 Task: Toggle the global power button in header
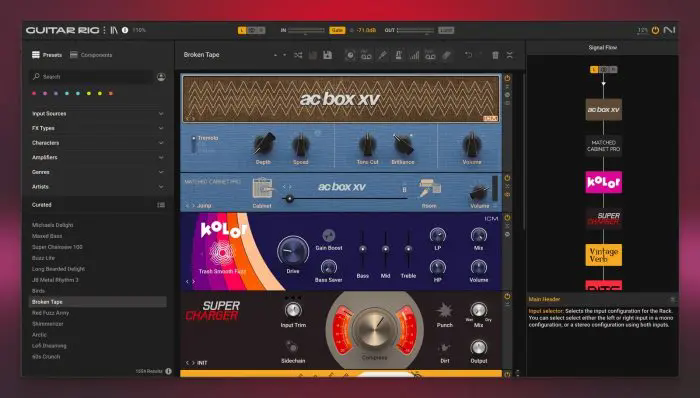655,30
